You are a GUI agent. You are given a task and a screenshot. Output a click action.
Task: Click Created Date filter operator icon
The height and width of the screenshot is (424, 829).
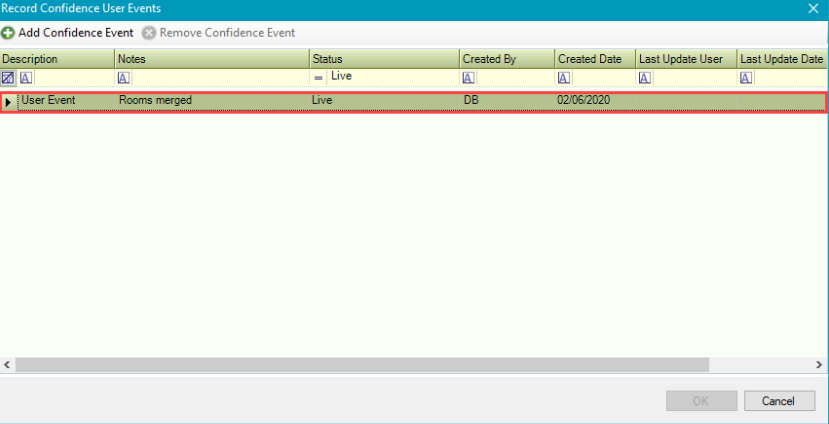pos(564,77)
